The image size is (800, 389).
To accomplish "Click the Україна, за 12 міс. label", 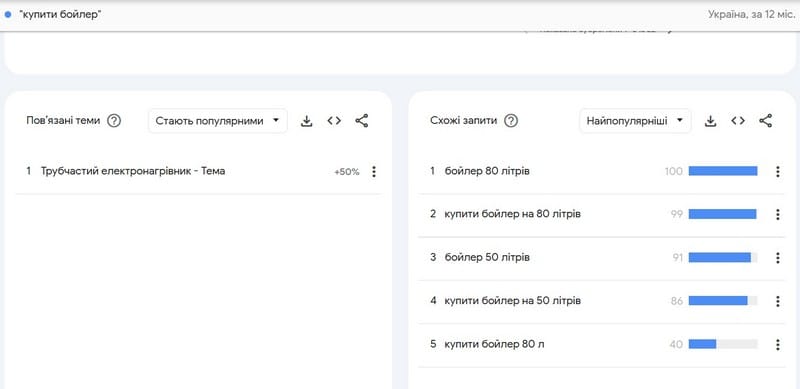I will point(752,14).
